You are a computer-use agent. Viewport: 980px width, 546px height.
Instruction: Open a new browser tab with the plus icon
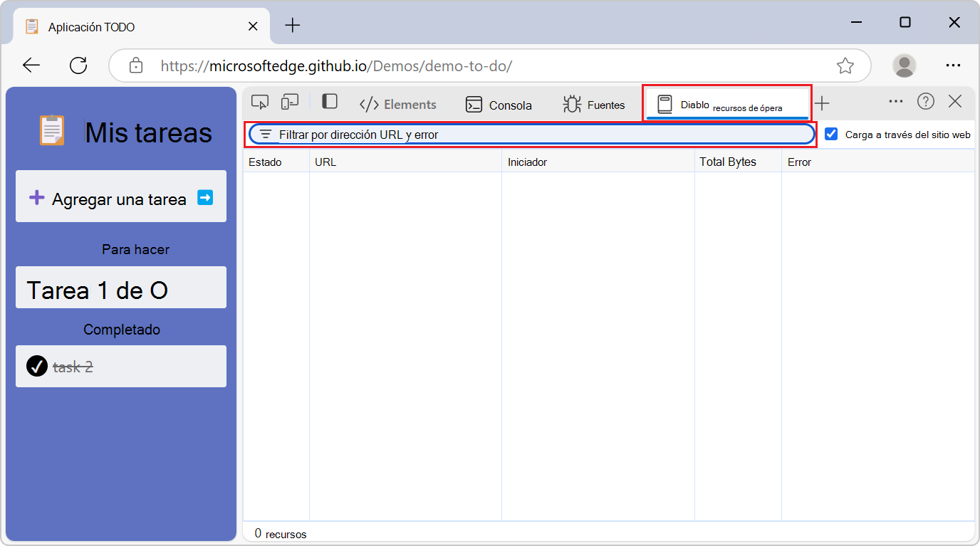(292, 26)
